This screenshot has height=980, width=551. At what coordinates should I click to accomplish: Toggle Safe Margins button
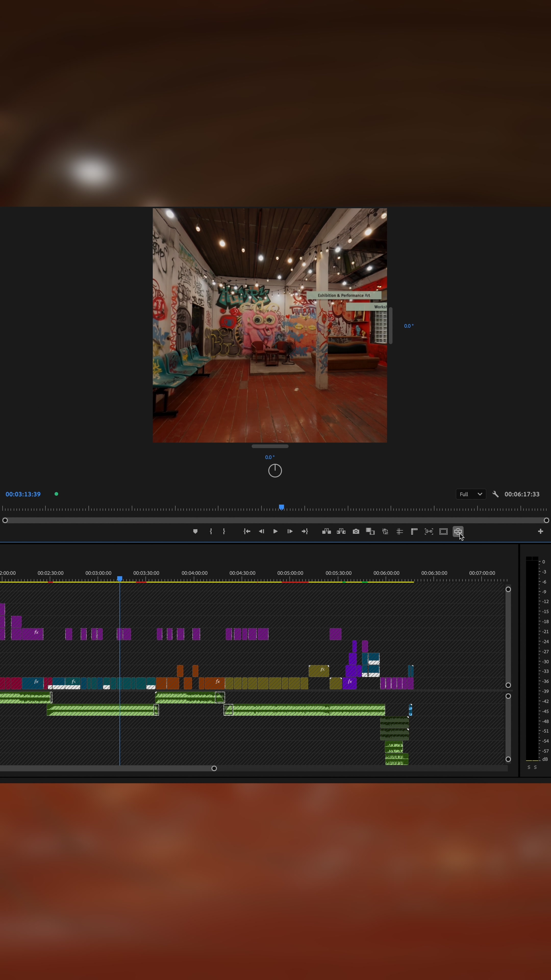[x=443, y=531]
